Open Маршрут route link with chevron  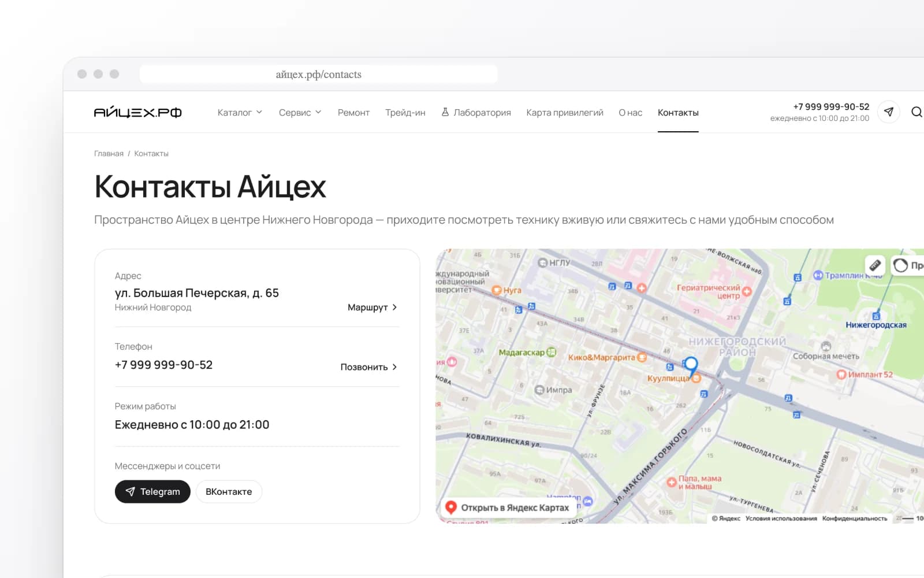click(372, 307)
